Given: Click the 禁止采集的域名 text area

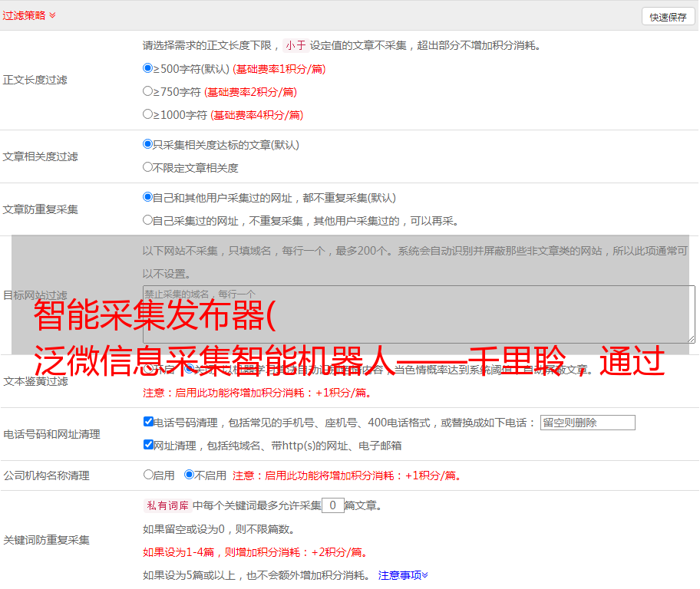Looking at the screenshot, I should coord(418,314).
